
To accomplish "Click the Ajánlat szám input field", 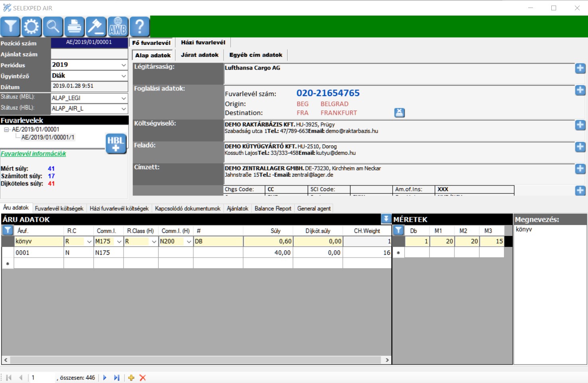I will click(x=89, y=54).
